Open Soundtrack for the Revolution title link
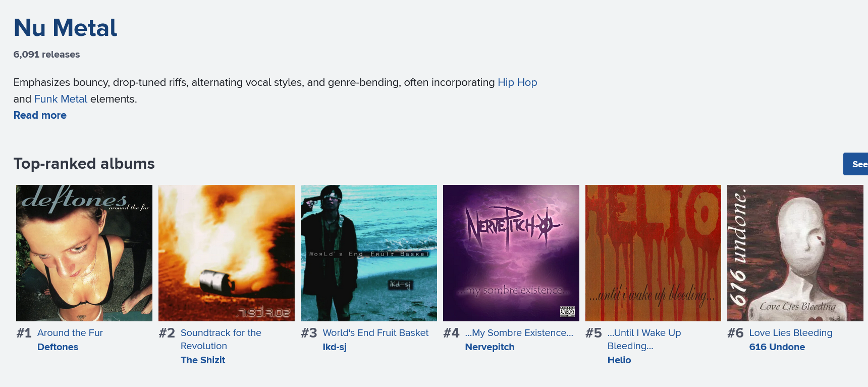The width and height of the screenshot is (868, 387). point(221,340)
